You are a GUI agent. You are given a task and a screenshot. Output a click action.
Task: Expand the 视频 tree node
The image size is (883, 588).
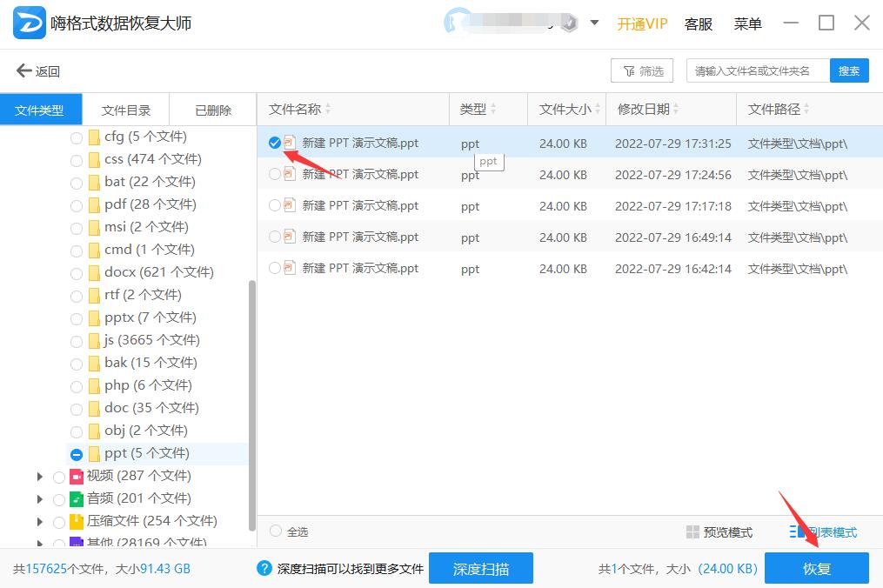coord(38,476)
